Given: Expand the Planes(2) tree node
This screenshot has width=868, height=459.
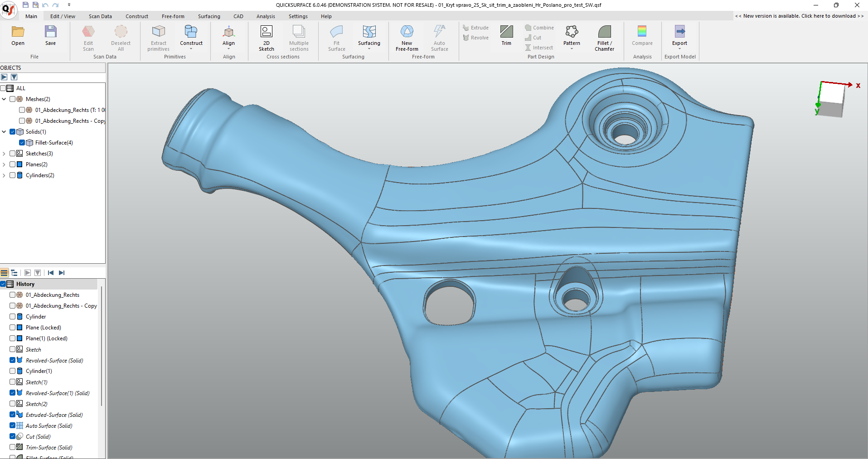Looking at the screenshot, I should [4, 164].
